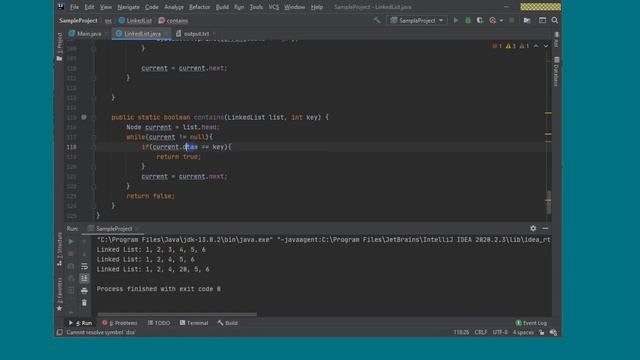
Task: Open the Edit menu
Action: click(x=89, y=7)
